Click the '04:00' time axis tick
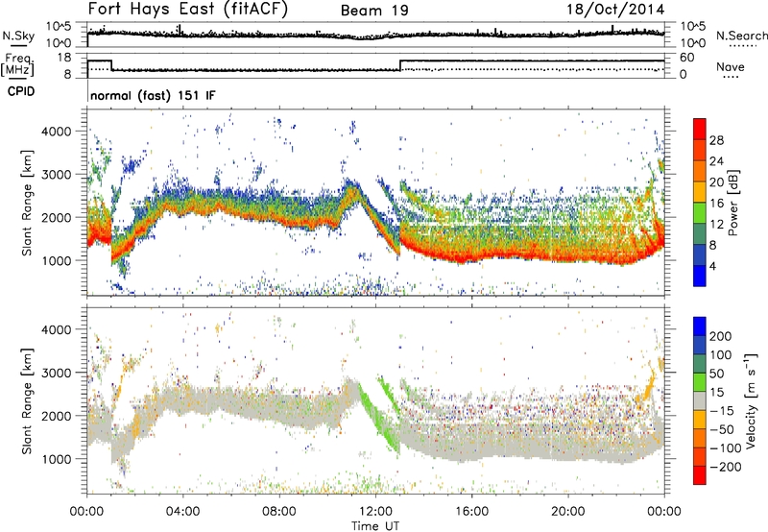The image size is (768, 532). pyautogui.click(x=182, y=512)
